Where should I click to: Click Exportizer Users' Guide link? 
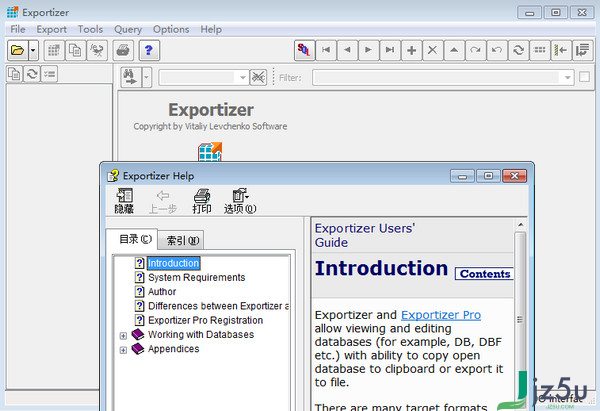tap(365, 235)
